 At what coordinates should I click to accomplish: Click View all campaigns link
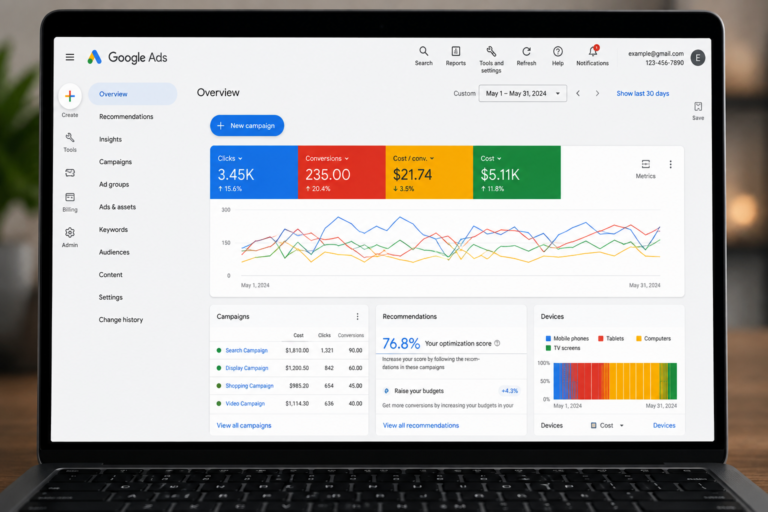click(244, 425)
